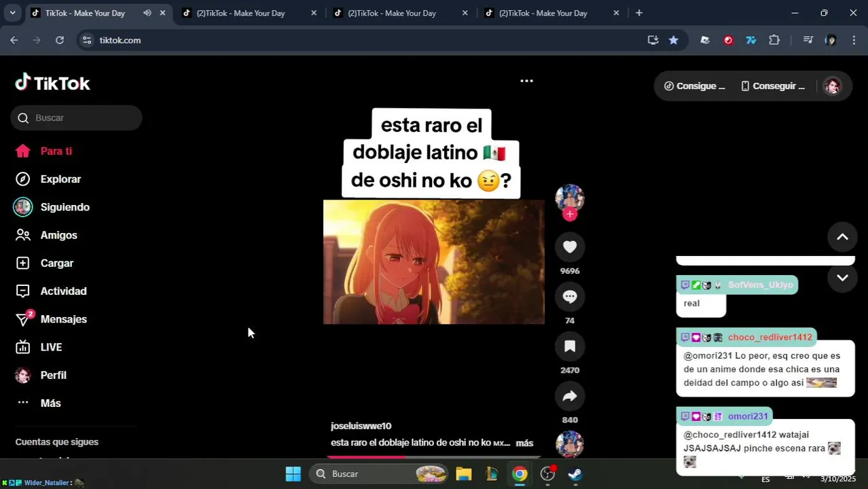This screenshot has height=489, width=868.
Task: Click the TikTok logo
Action: [x=52, y=83]
